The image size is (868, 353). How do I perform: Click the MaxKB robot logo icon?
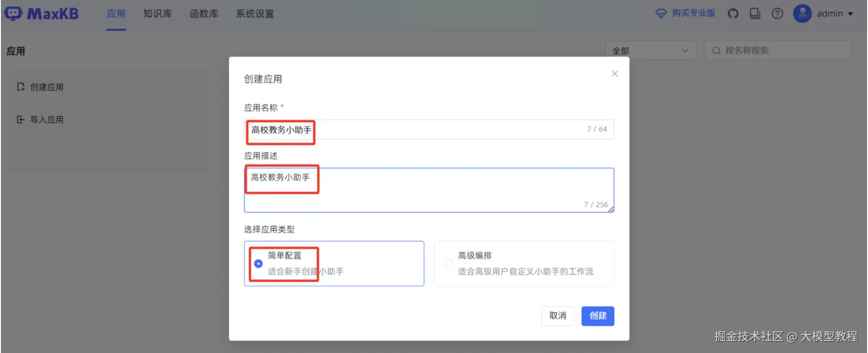click(x=13, y=13)
